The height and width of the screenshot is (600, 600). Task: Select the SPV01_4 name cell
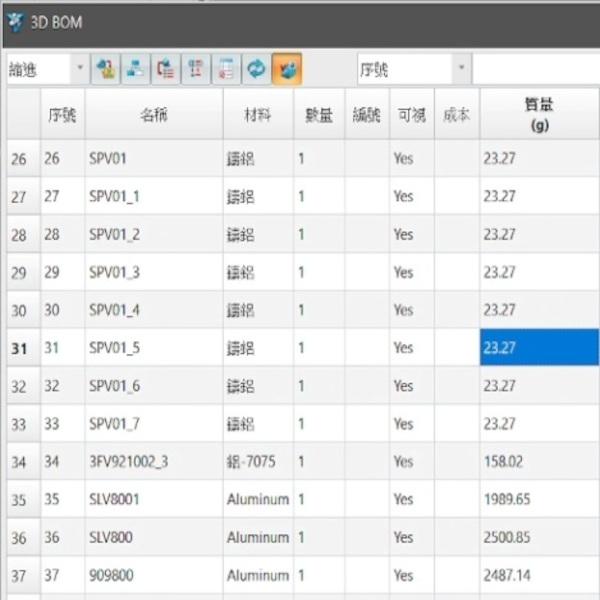(x=154, y=310)
